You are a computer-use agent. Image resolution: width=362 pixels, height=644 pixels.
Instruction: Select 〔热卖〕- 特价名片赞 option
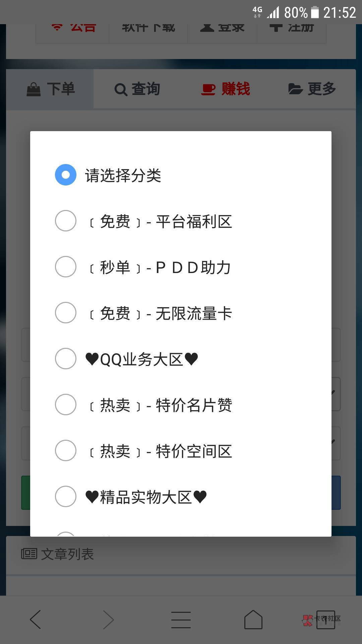(66, 405)
